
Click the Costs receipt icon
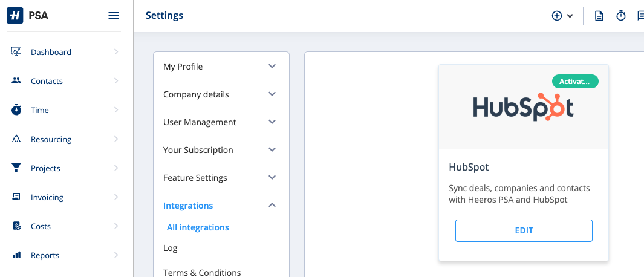16,226
